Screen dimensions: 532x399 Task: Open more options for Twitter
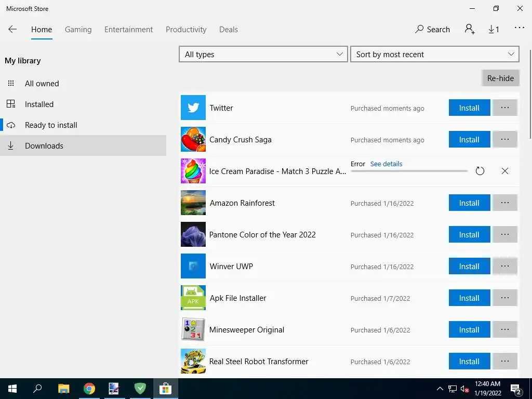pyautogui.click(x=505, y=108)
